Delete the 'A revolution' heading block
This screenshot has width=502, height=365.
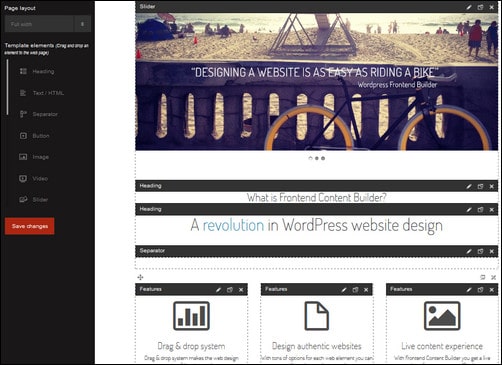(x=492, y=210)
